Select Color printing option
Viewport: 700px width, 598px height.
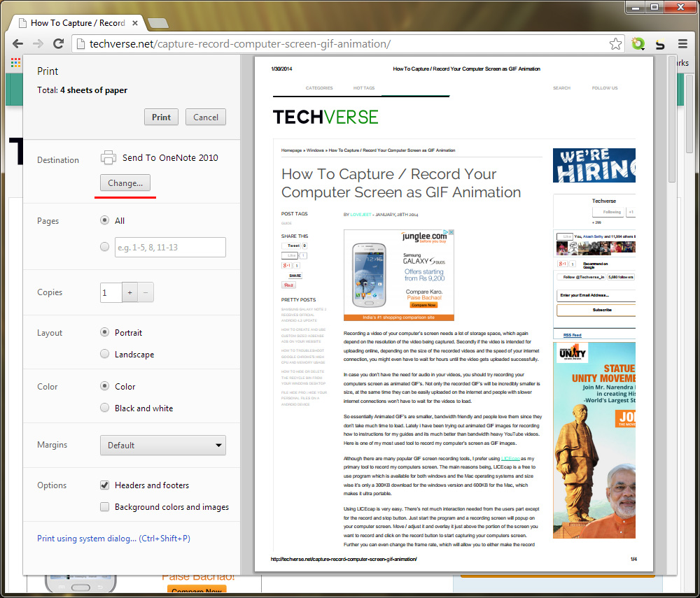click(104, 386)
